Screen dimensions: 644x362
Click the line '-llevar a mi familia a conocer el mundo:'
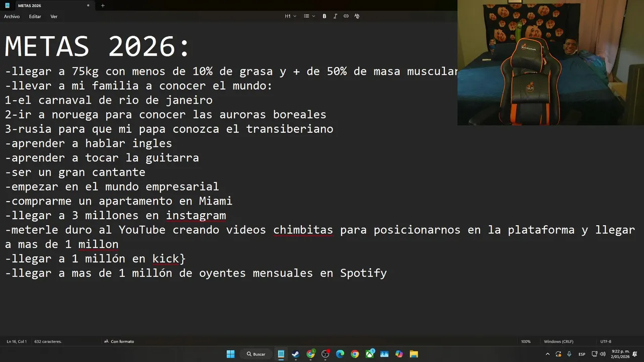(x=139, y=85)
